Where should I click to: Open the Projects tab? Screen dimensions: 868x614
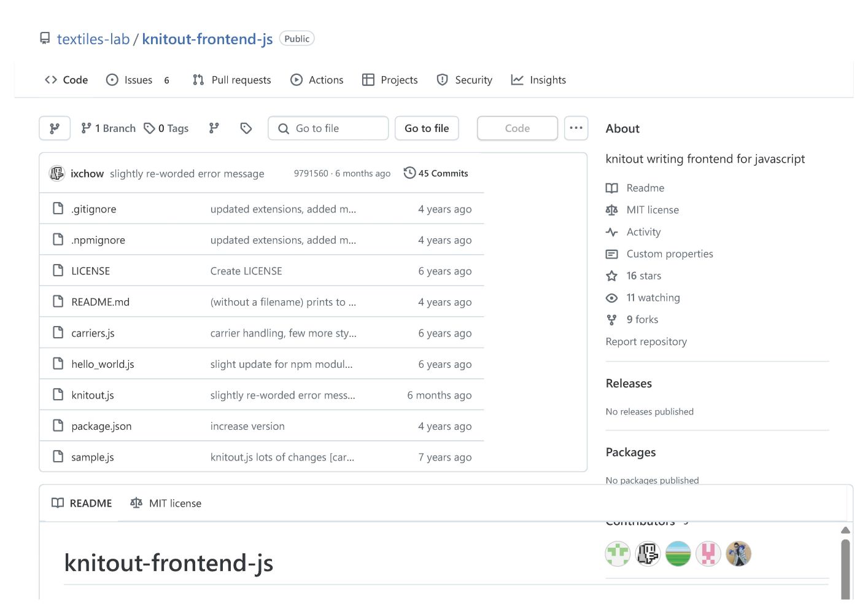390,80
